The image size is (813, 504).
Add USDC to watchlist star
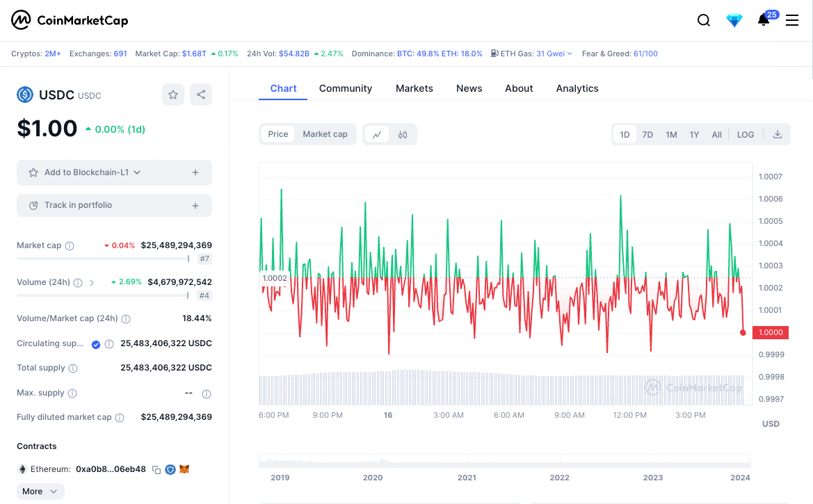(173, 95)
